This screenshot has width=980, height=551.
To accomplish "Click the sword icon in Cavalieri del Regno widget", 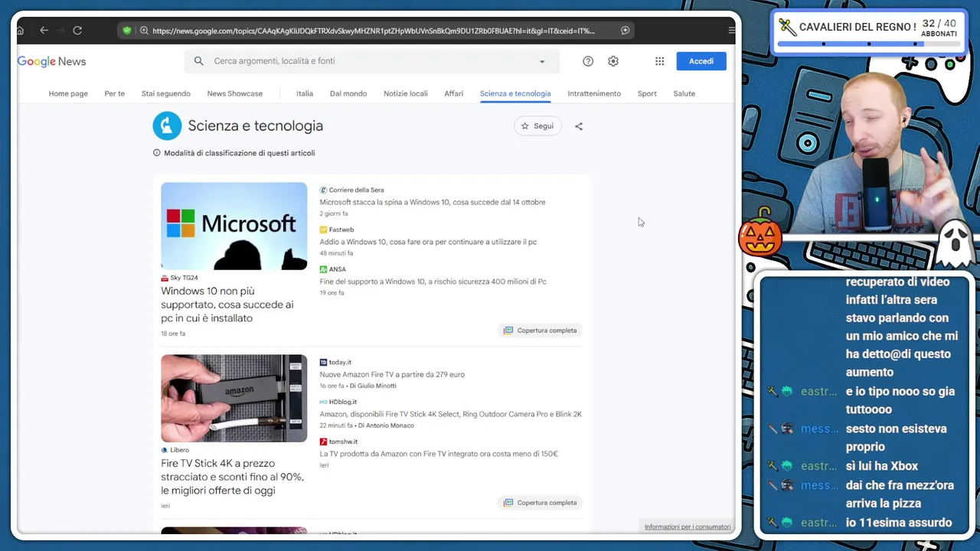I will tap(787, 28).
